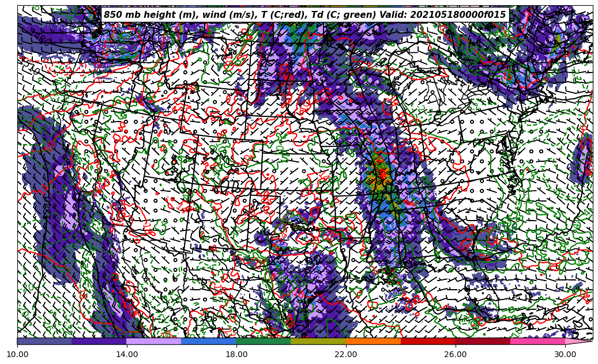Select the olive 20–22 colorbar segment
The image size is (598, 364).
point(318,341)
